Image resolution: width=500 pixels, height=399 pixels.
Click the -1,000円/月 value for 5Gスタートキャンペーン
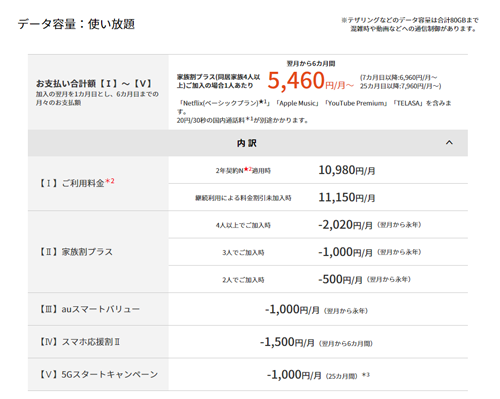click(x=294, y=375)
